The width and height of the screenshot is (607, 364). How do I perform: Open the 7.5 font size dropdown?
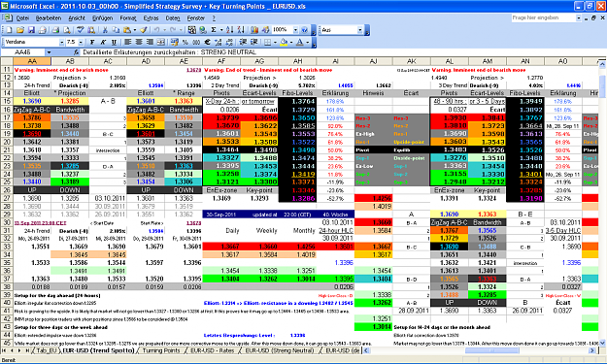click(x=81, y=42)
